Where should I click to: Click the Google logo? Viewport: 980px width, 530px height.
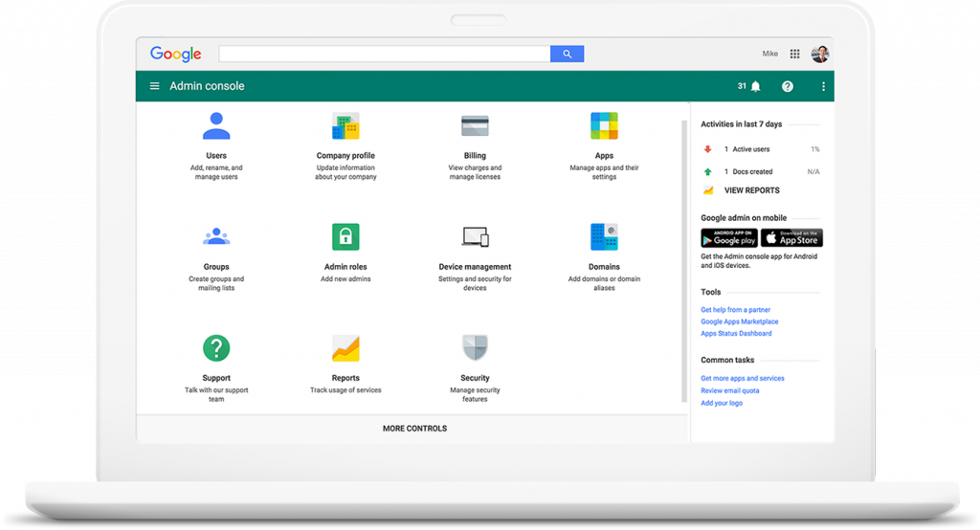click(176, 54)
